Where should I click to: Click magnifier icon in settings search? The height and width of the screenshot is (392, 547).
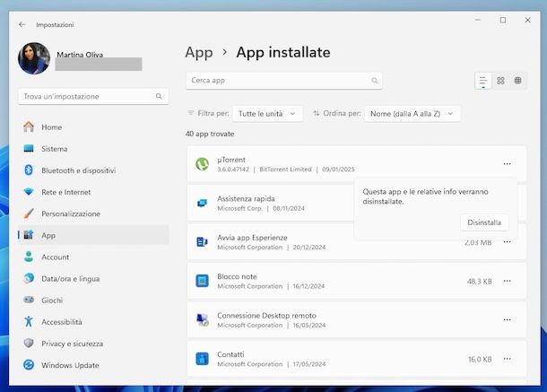[159, 96]
